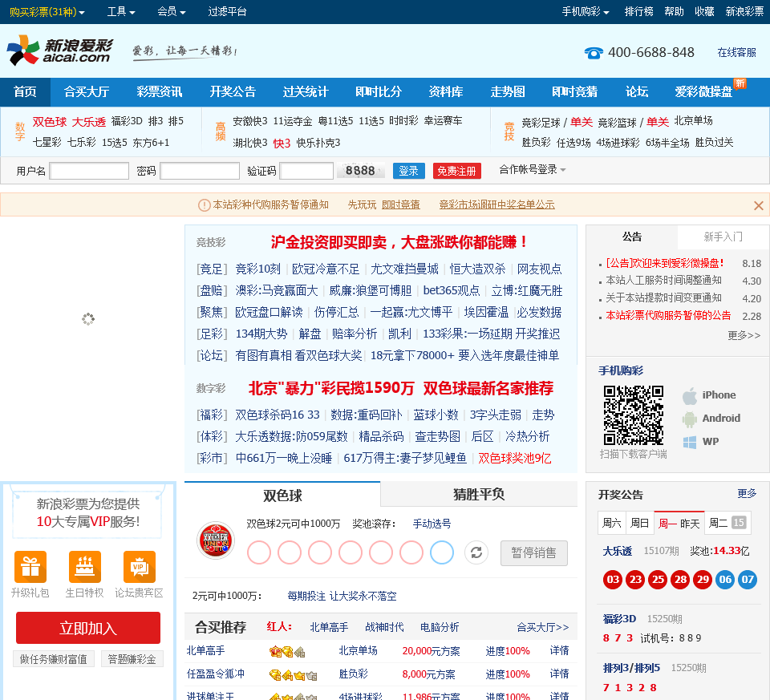Image resolution: width=770 pixels, height=700 pixels.
Task: Open the 手机购彩 top dropdown
Action: [586, 12]
